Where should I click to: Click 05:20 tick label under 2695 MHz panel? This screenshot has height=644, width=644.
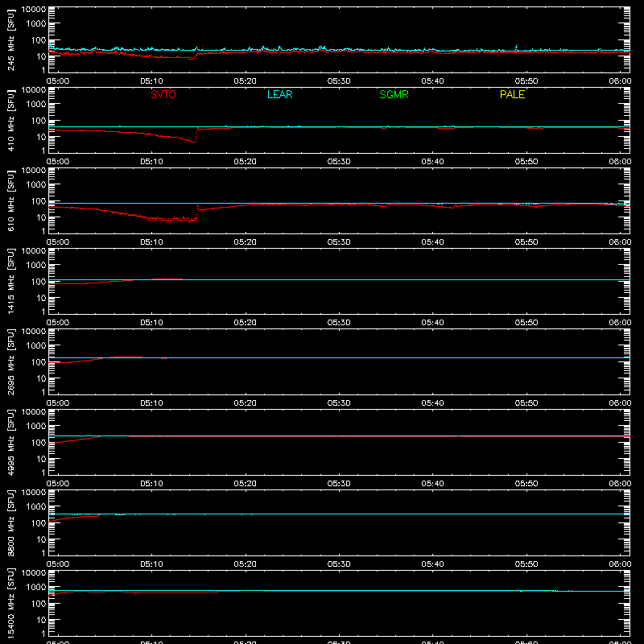point(246,403)
